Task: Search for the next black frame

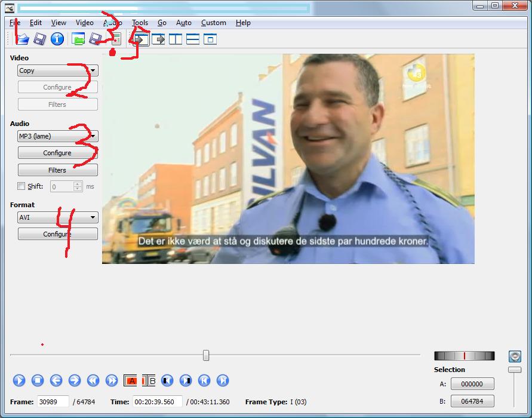Action: coord(186,380)
